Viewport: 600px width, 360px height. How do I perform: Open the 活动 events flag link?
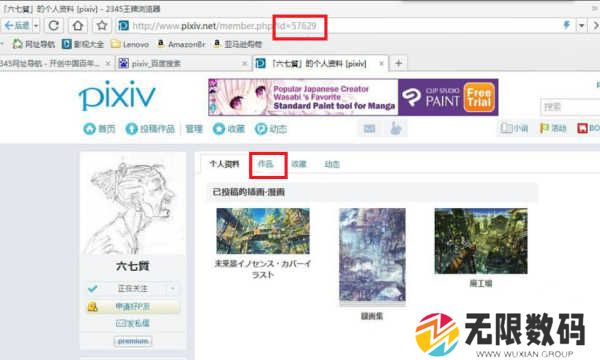pos(553,128)
